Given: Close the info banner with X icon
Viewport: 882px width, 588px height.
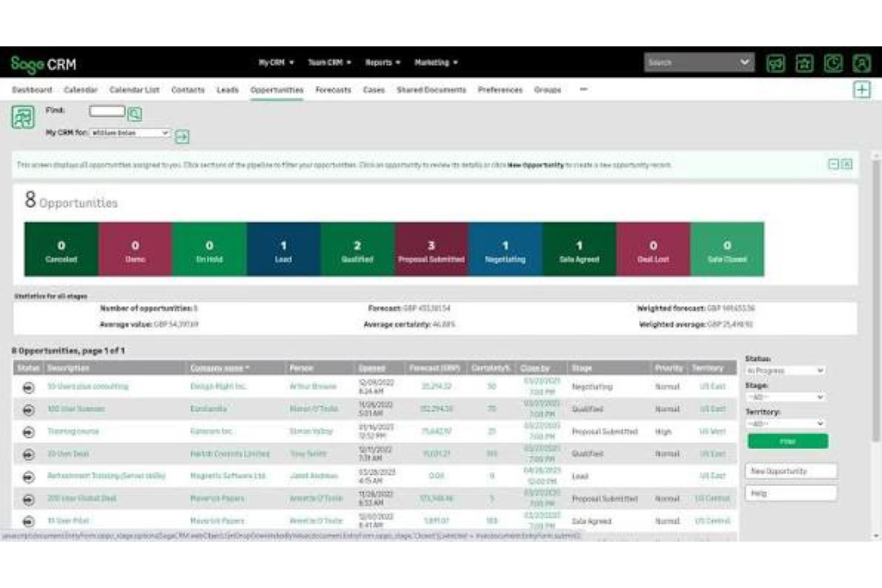Looking at the screenshot, I should pyautogui.click(x=846, y=164).
